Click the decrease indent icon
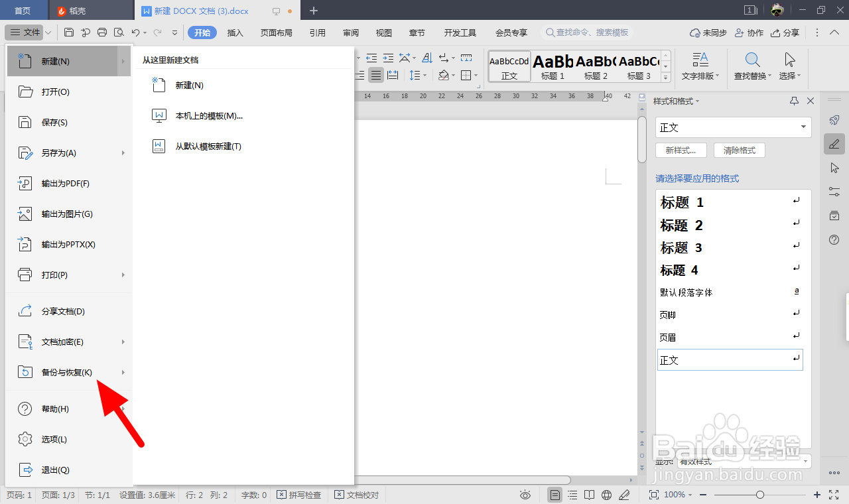The width and height of the screenshot is (849, 504). tap(371, 58)
